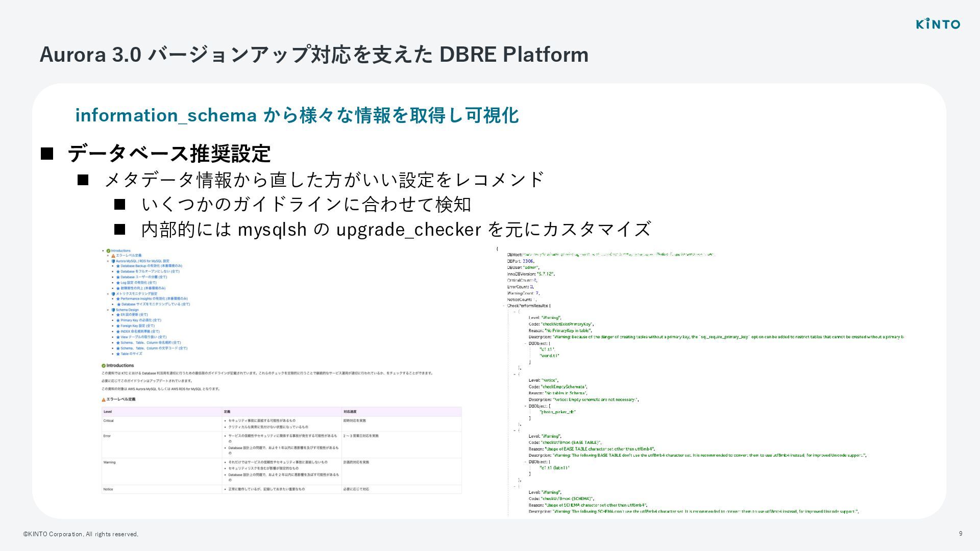The width and height of the screenshot is (980, 551).
Task: Click the Error row label in the table
Action: click(107, 436)
